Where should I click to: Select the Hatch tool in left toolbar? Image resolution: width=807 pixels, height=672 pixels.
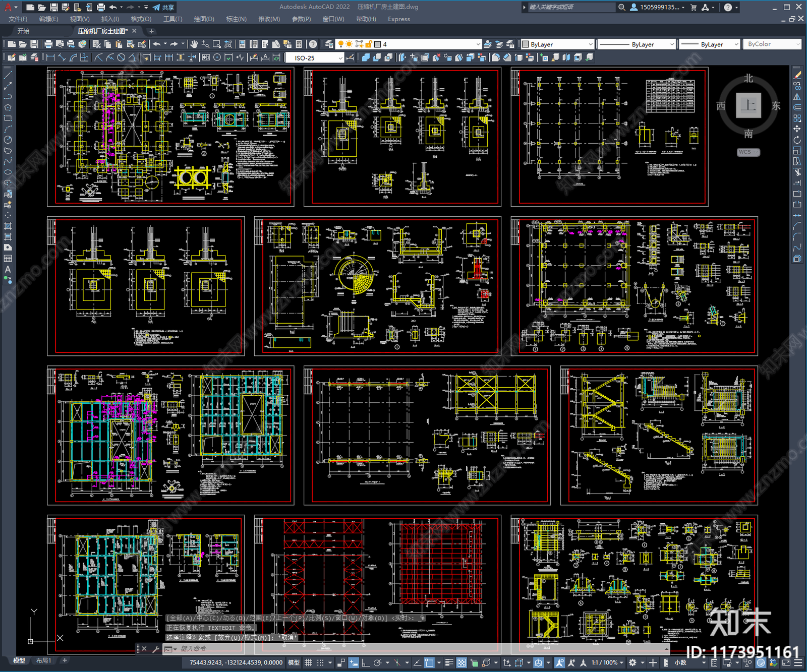[x=8, y=226]
